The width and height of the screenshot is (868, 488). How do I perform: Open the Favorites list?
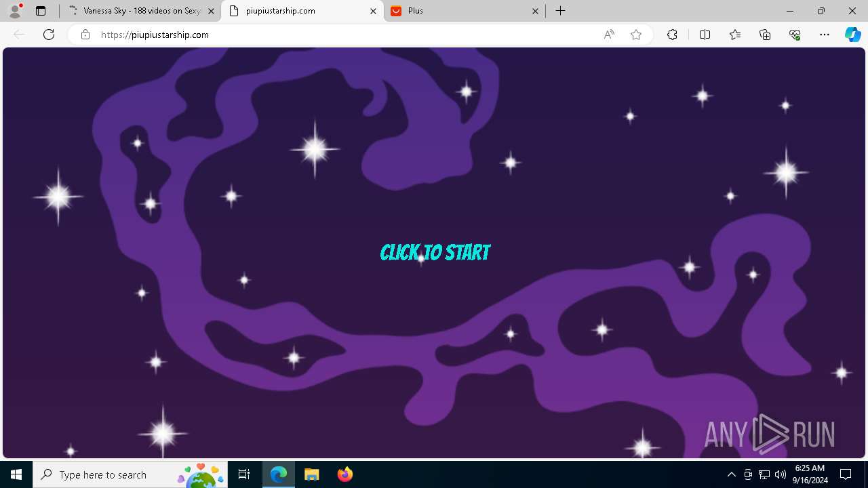(735, 35)
